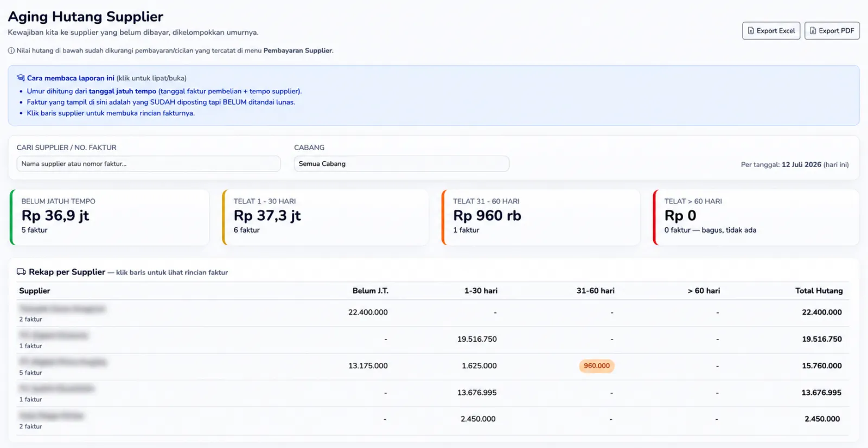Screen dimensions: 868x448
Task: Select the Telat > 60 Hari card
Action: tap(756, 217)
